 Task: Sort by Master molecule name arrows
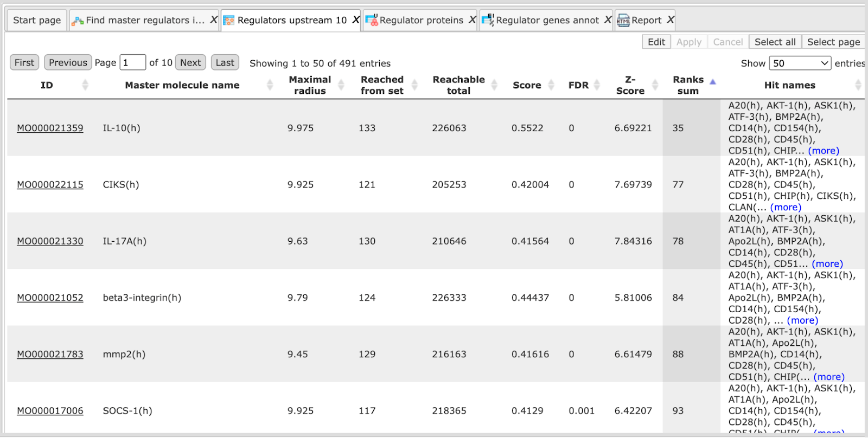click(x=270, y=85)
